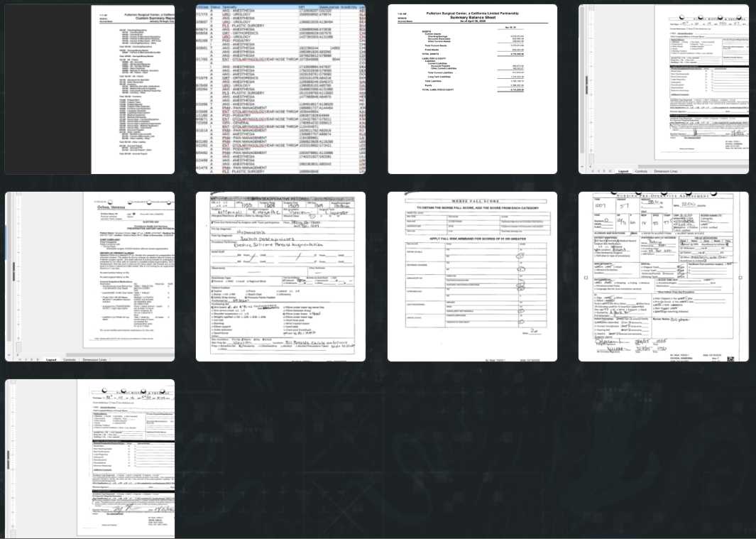756x539 pixels.
Task: Select Layout tab in the patient history form thumbnail
Action: coord(623,171)
